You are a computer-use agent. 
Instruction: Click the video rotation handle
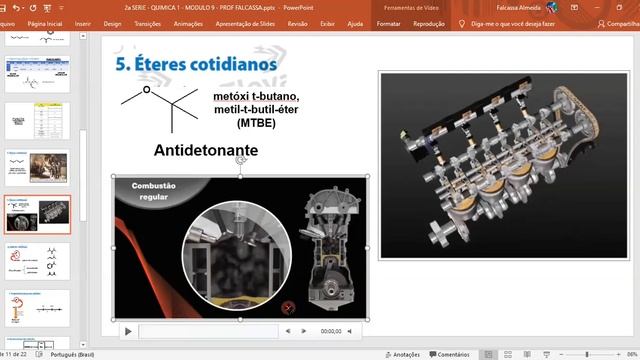pyautogui.click(x=240, y=160)
